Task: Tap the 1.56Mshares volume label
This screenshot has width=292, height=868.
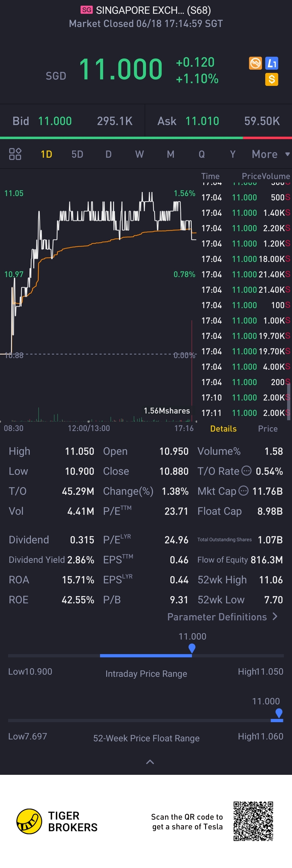Action: (167, 411)
